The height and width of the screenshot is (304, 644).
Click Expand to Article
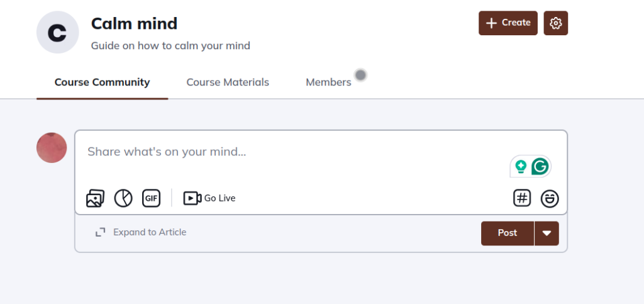141,232
